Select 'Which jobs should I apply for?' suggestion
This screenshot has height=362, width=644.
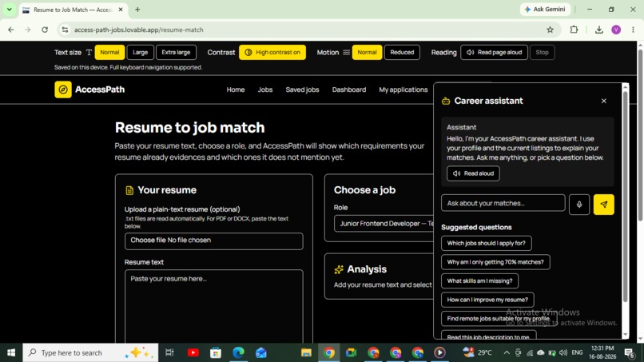[487, 243]
